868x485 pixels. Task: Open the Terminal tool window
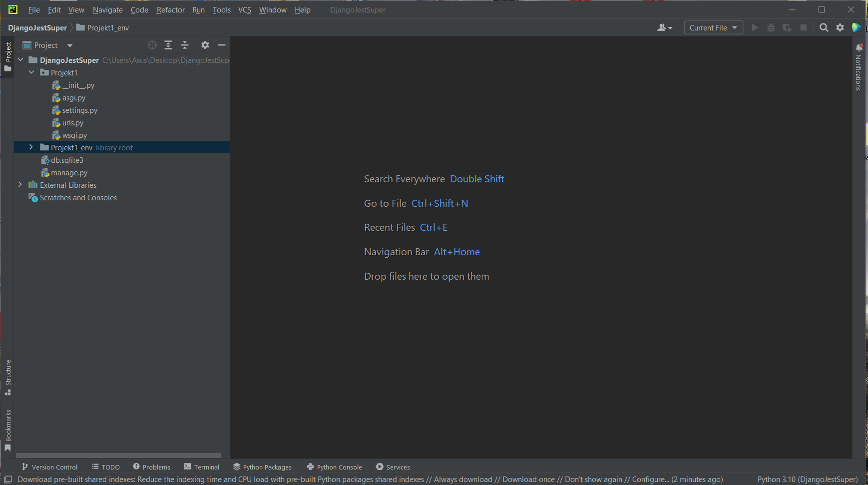tap(202, 467)
